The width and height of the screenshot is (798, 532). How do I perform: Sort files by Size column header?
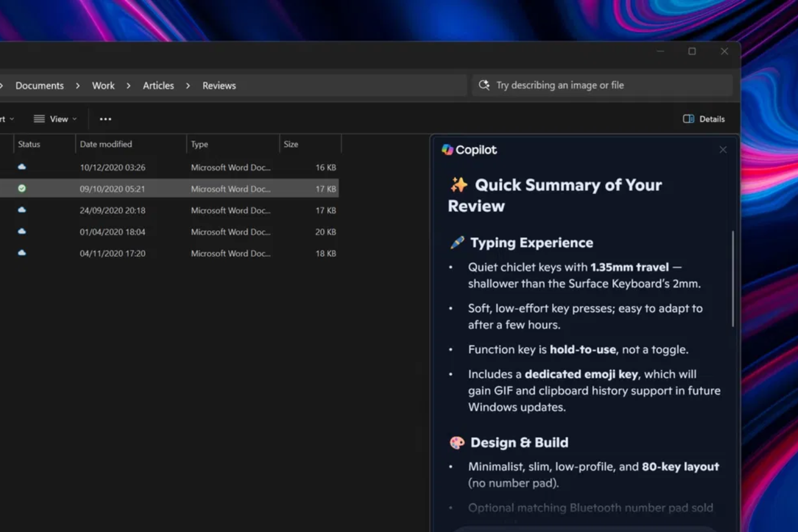291,144
